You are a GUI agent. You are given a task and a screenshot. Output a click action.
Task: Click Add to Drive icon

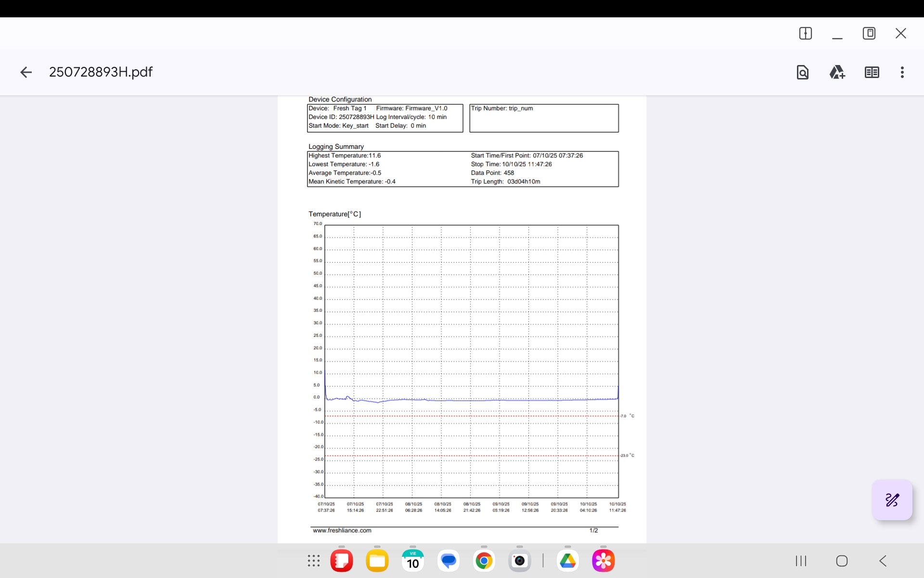pyautogui.click(x=837, y=72)
